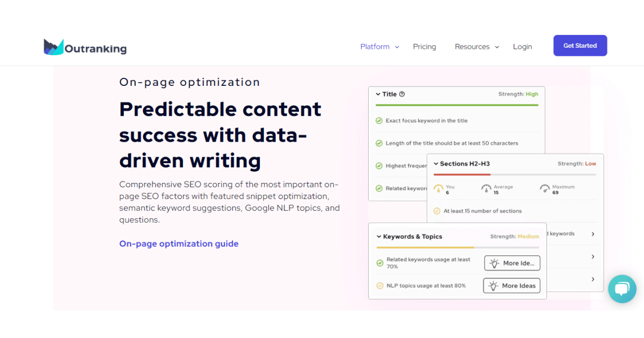Click the Outranking logo
Screen dimensions: 644x338
[x=85, y=47]
